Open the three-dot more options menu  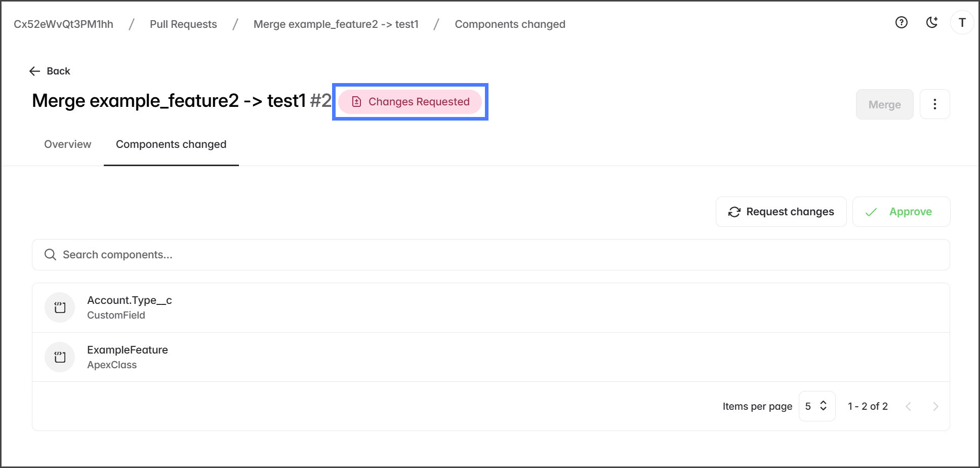(934, 104)
